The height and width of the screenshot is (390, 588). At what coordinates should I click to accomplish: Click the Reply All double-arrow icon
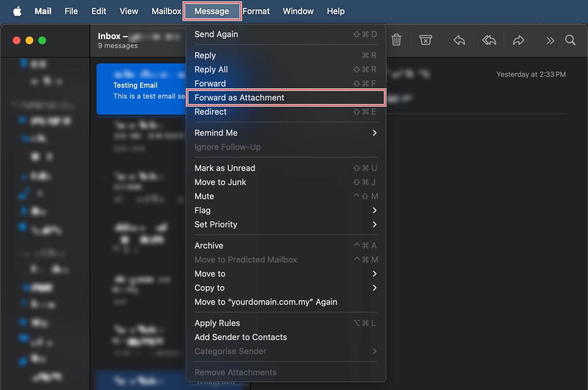click(x=489, y=40)
